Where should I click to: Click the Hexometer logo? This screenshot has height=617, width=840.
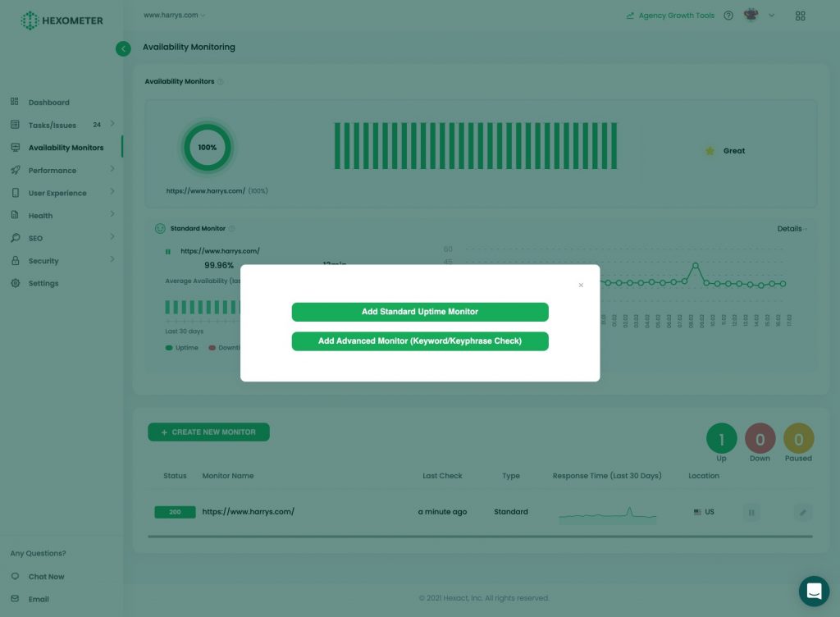tap(62, 21)
